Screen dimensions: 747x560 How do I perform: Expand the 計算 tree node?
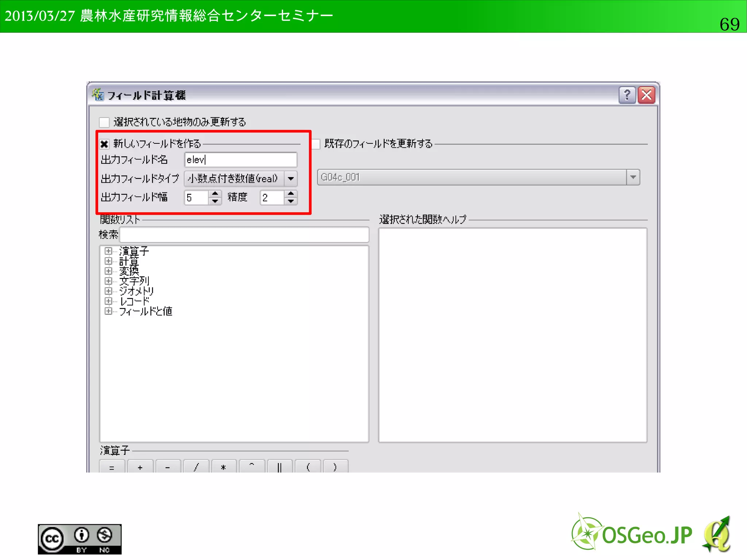coord(108,261)
